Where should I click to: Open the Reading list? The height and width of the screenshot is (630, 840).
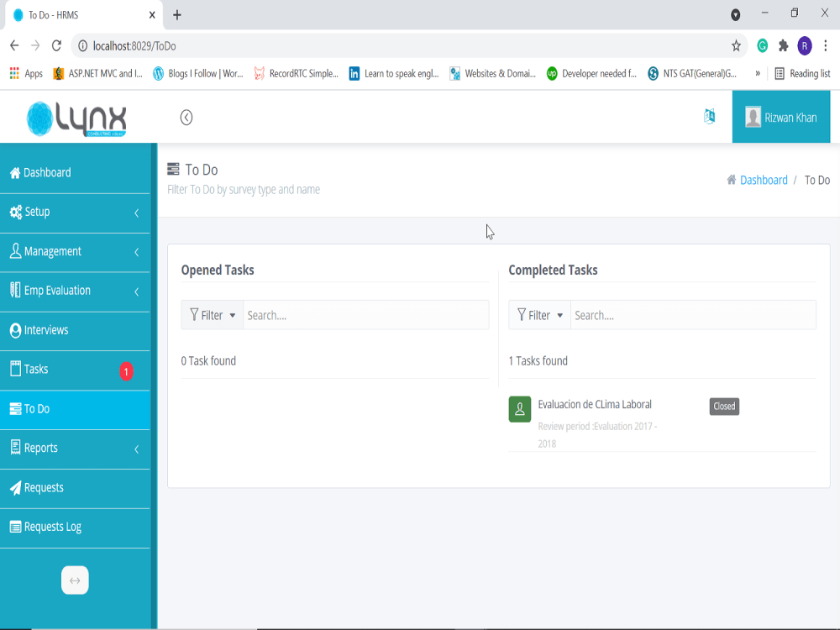tap(802, 73)
